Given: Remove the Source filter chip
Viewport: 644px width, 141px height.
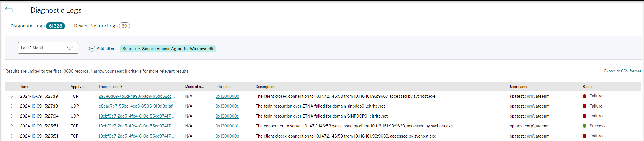Looking at the screenshot, I should click(x=211, y=48).
